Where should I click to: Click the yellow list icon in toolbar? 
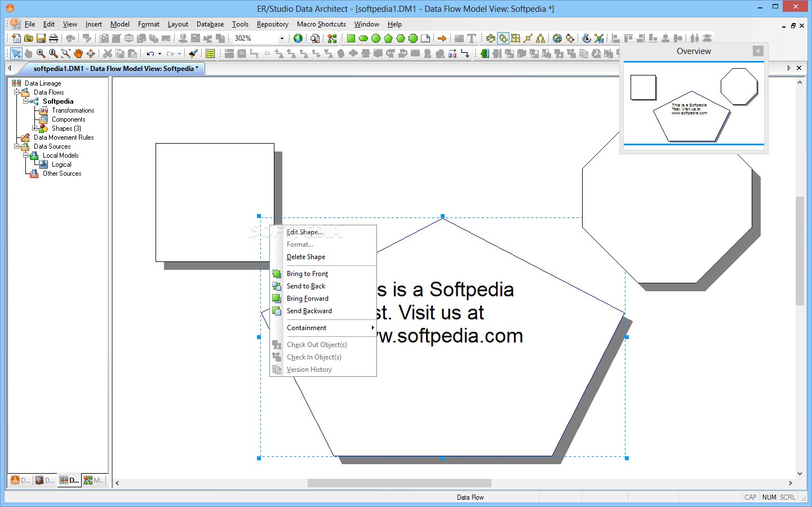tap(210, 54)
